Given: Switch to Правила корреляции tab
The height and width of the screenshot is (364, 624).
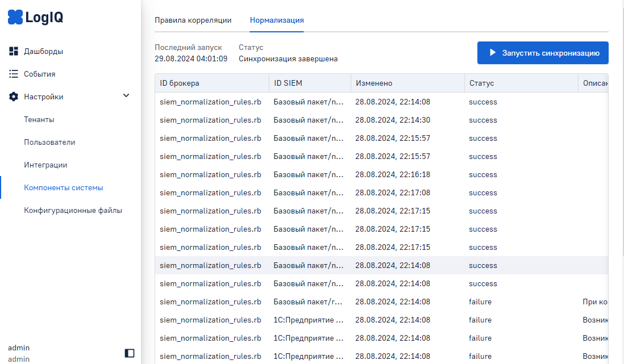Looking at the screenshot, I should 193,20.
